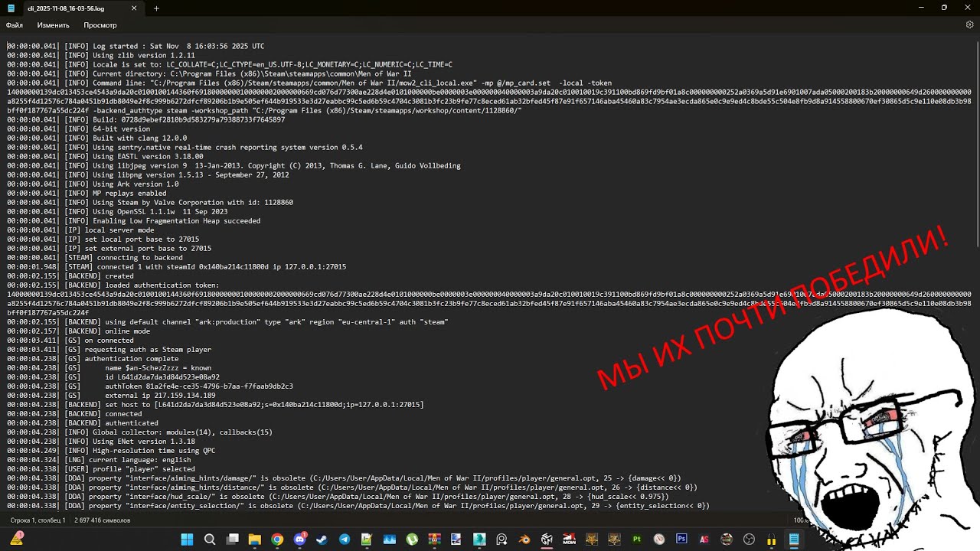Click the profile "player" selected line
Image resolution: width=980 pixels, height=551 pixels.
coord(101,468)
